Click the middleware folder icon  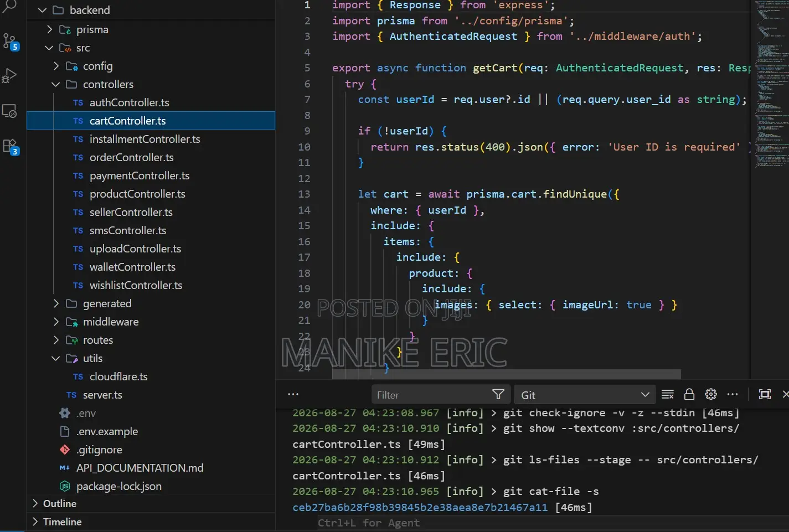71,322
